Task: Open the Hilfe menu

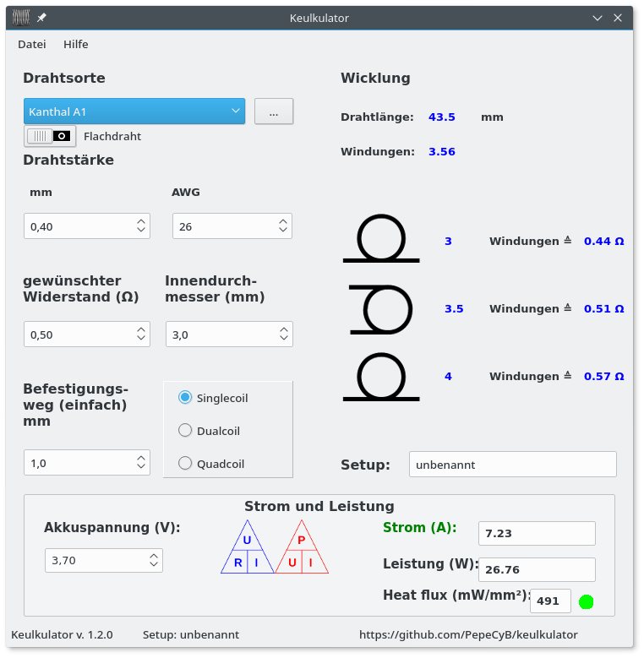Action: point(75,44)
